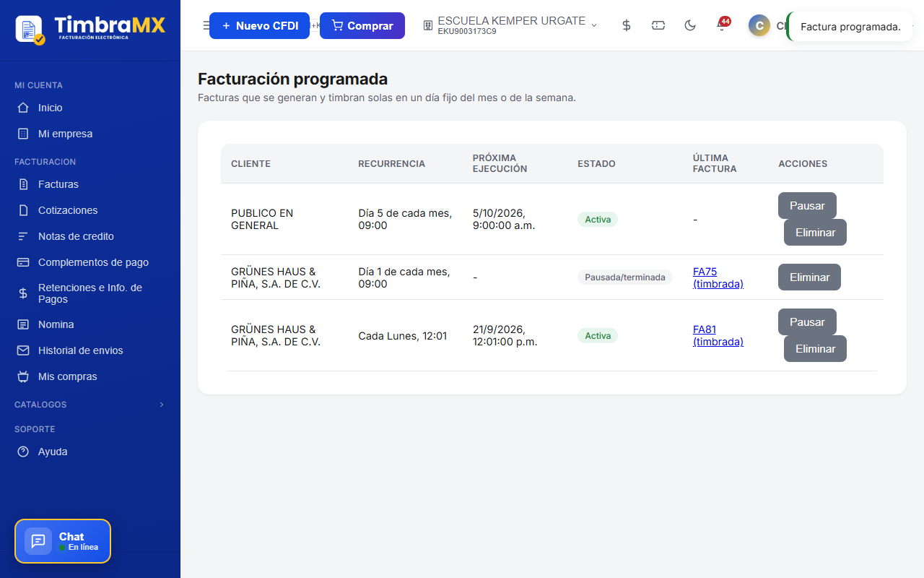The width and height of the screenshot is (924, 578).
Task: Select Nomina in the sidebar
Action: 90,324
